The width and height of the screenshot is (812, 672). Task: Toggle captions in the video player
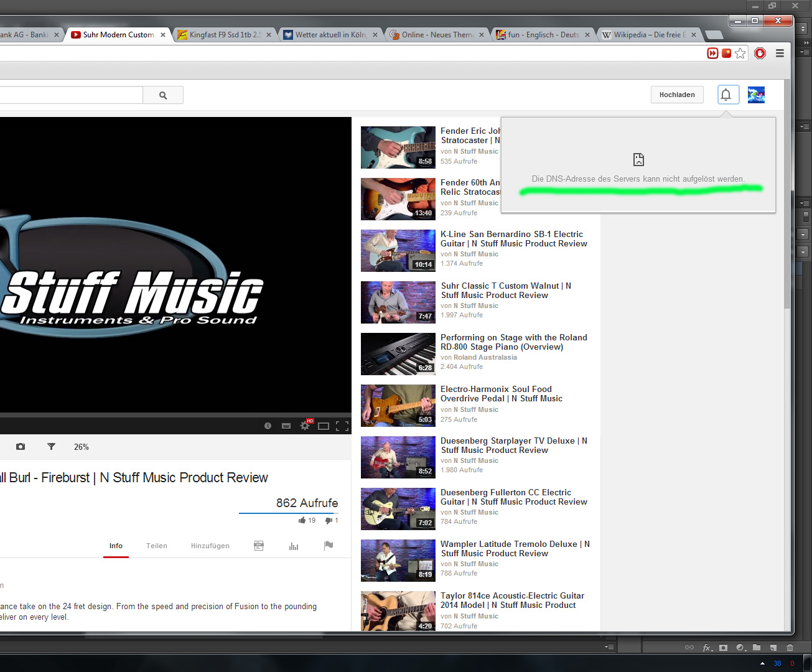coord(286,426)
